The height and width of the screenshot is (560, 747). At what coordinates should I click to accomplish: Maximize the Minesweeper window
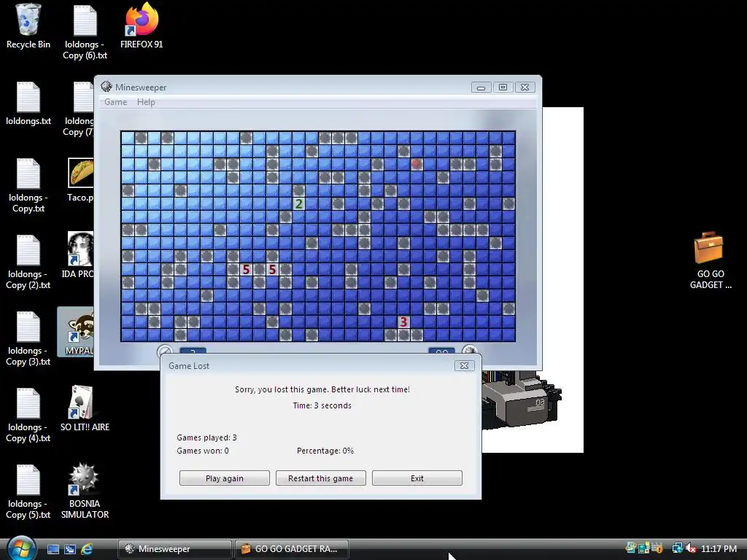click(x=503, y=87)
